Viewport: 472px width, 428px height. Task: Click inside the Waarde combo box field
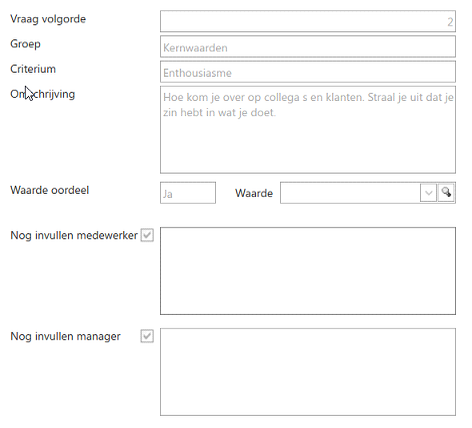[x=350, y=193]
